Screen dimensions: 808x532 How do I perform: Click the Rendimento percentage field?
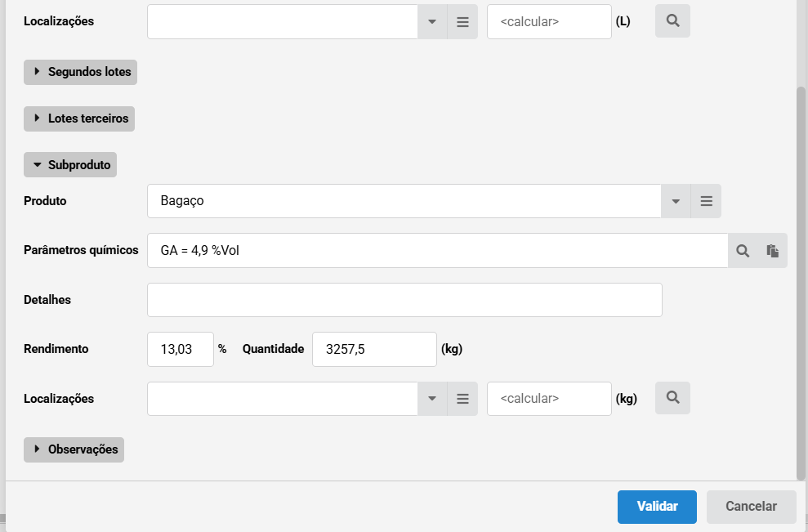[x=181, y=350]
